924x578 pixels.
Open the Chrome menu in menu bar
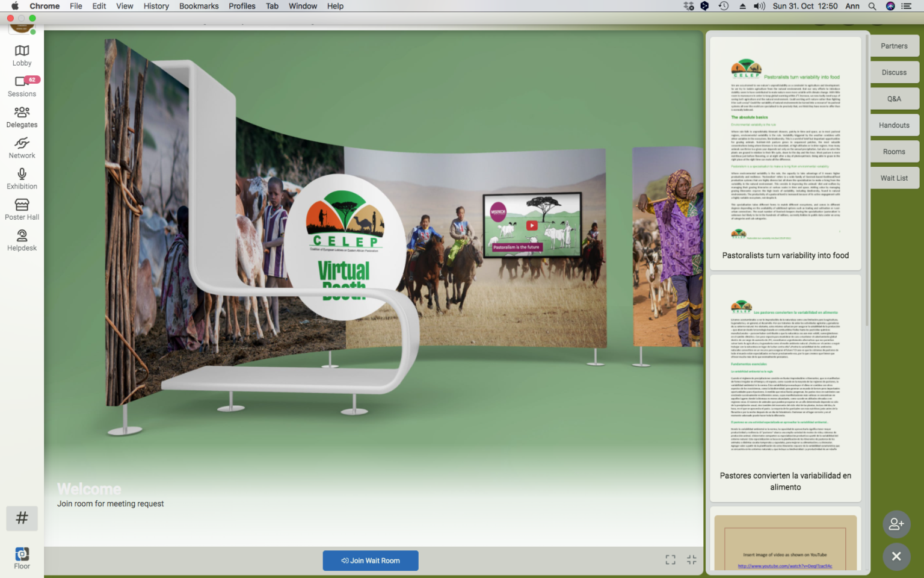[45, 6]
